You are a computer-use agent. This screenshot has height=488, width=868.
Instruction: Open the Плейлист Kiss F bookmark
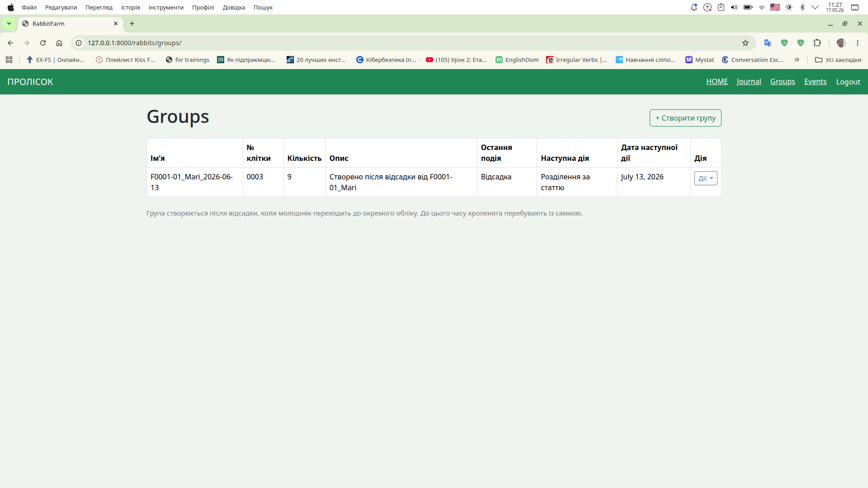click(x=126, y=60)
